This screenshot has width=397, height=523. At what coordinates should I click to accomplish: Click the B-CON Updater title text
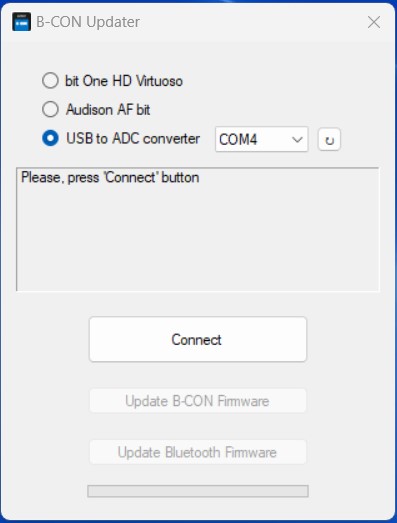(x=88, y=22)
